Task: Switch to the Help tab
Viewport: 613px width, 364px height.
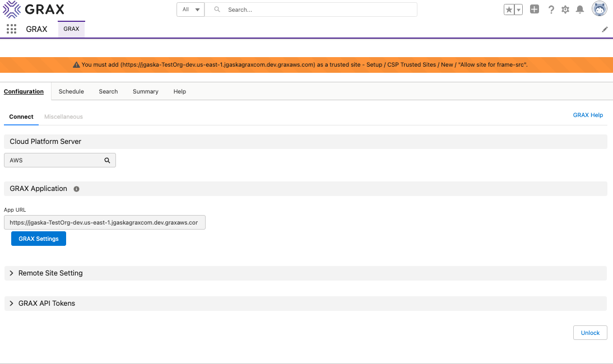Action: [180, 91]
